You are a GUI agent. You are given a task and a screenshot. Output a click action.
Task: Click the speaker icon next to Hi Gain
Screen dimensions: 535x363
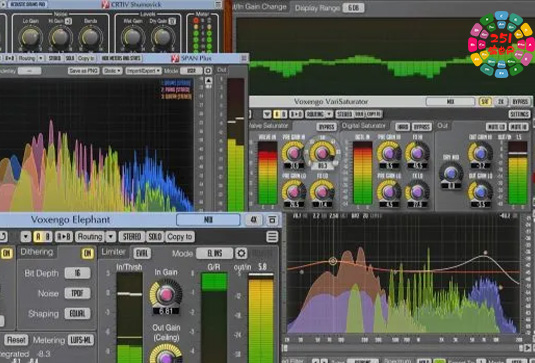68,21
